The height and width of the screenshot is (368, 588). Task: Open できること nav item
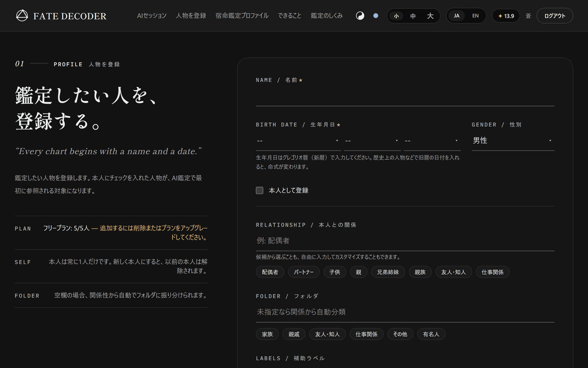pyautogui.click(x=290, y=16)
